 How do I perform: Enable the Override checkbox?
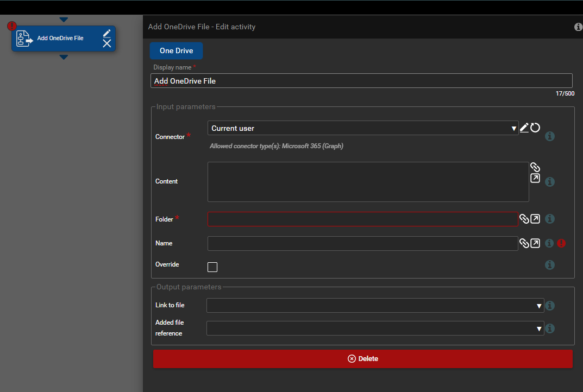(x=212, y=267)
